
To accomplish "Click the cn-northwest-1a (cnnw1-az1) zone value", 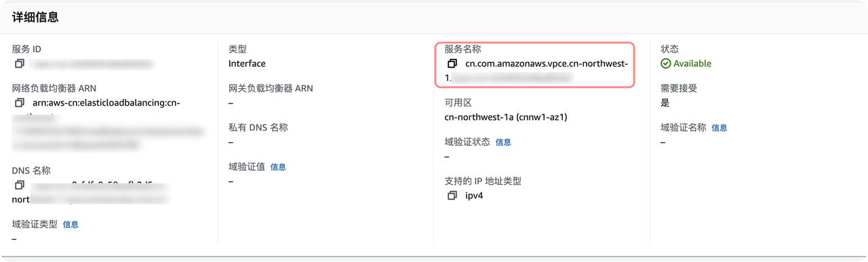I will (x=506, y=117).
